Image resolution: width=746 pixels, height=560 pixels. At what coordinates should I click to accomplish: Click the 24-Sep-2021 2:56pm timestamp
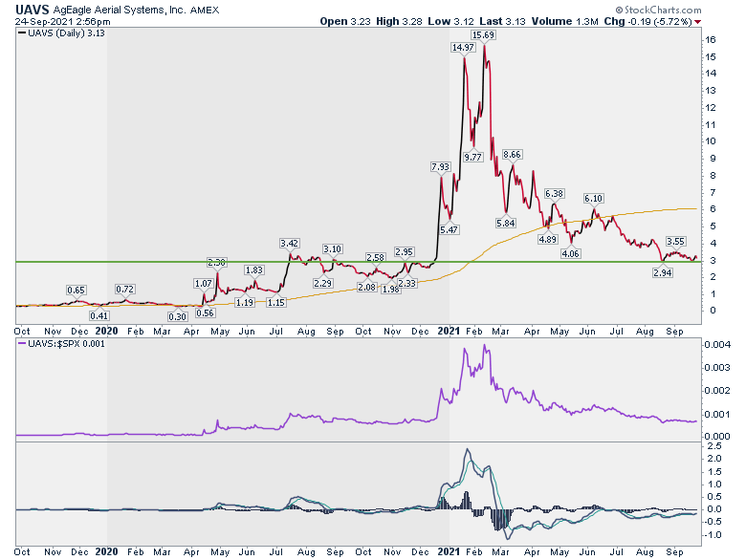pyautogui.click(x=62, y=22)
